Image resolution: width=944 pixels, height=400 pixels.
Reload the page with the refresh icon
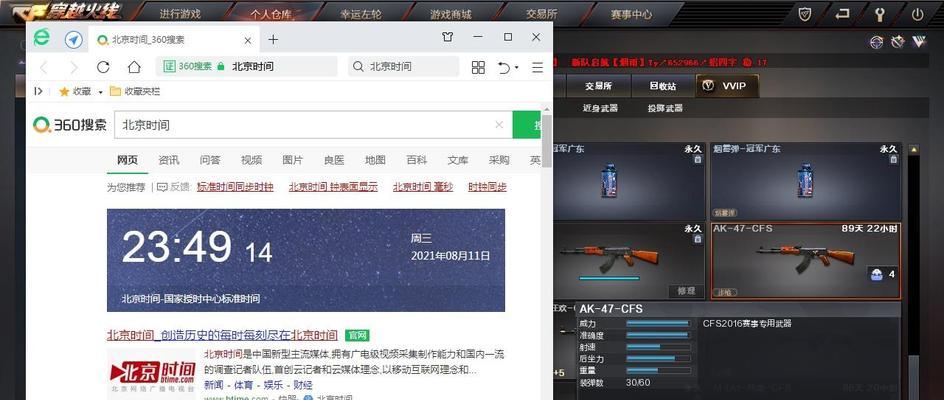coord(103,67)
